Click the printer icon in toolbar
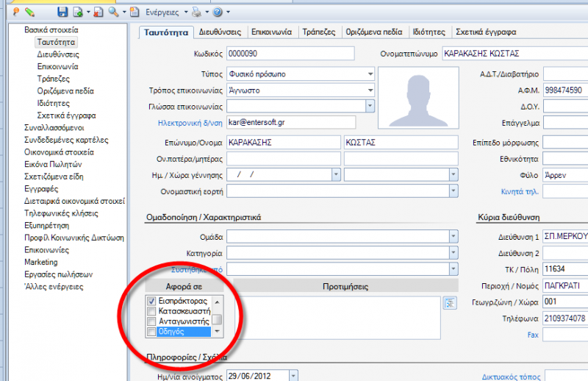The height and width of the screenshot is (381, 588). 196,12
